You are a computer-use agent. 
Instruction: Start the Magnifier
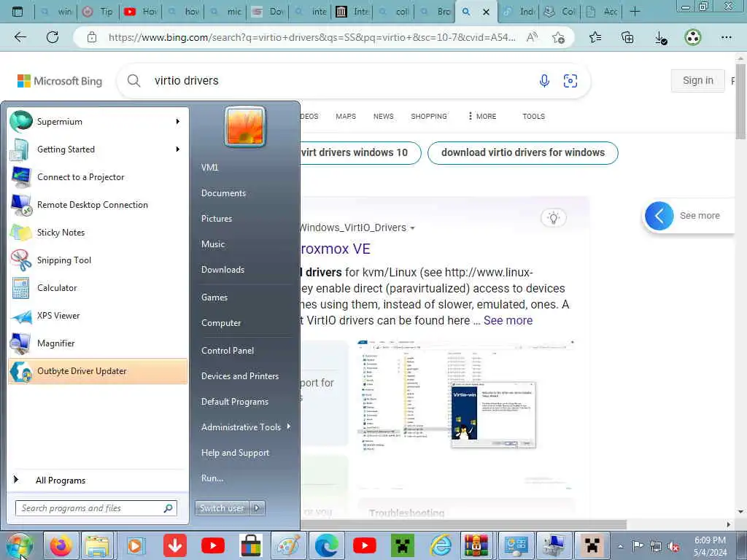98,343
